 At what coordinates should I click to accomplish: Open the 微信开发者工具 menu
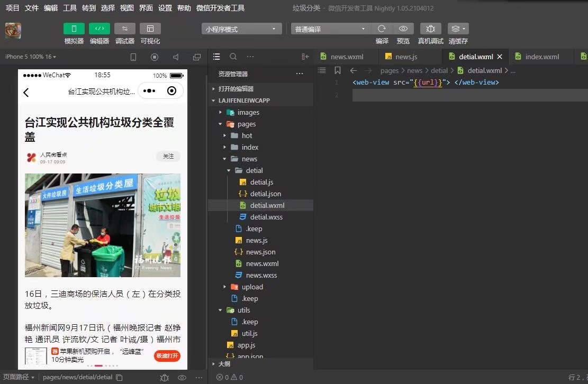pos(221,8)
